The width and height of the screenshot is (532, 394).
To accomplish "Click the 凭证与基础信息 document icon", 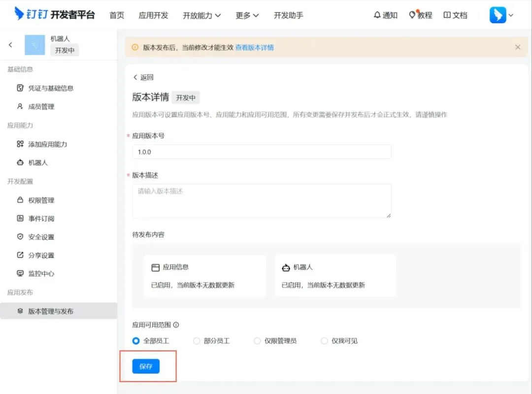I will tap(20, 88).
